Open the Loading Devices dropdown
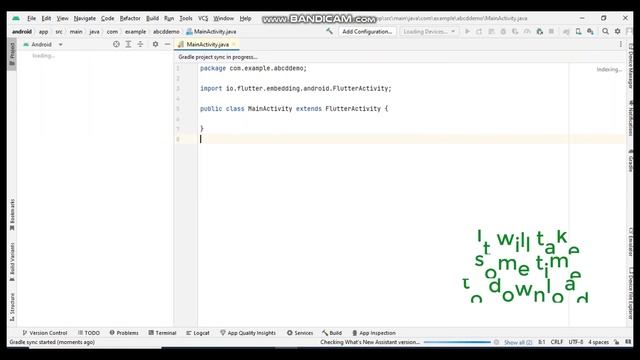Viewport: 640px width, 360px height. click(429, 31)
